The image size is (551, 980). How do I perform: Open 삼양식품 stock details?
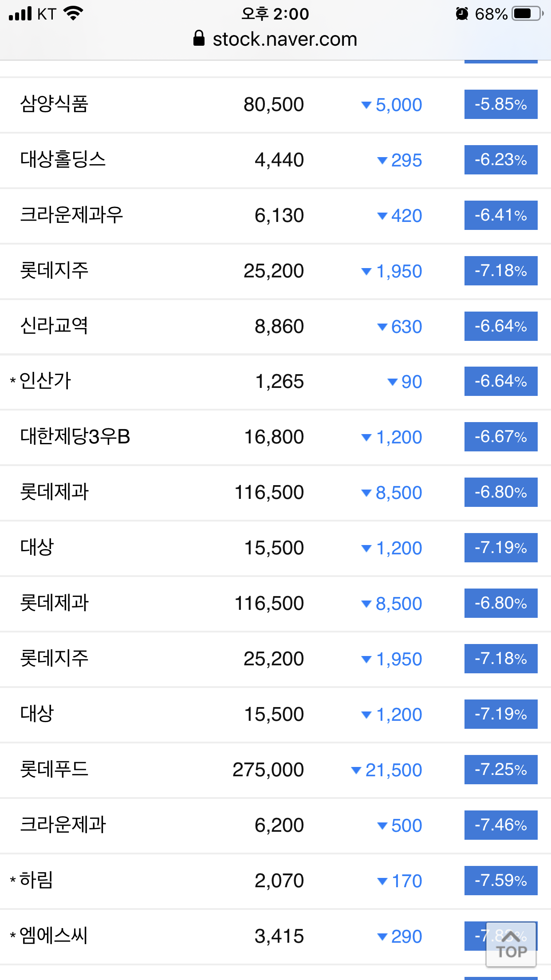(54, 105)
